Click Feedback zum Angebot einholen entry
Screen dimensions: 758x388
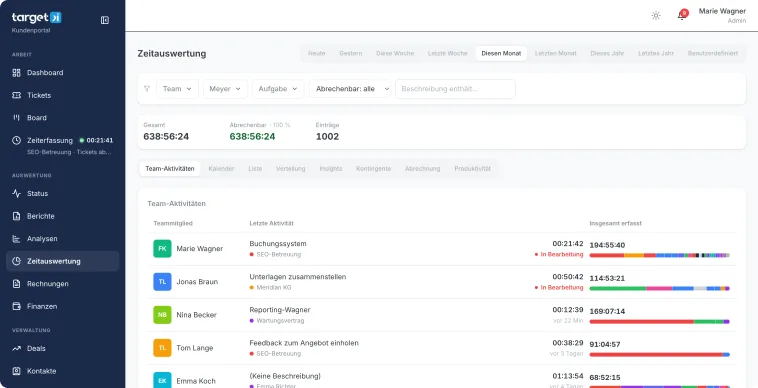pos(304,343)
